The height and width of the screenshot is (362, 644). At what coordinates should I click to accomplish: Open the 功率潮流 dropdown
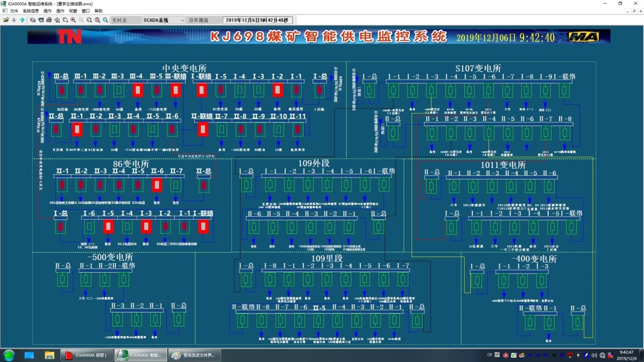pos(204,20)
